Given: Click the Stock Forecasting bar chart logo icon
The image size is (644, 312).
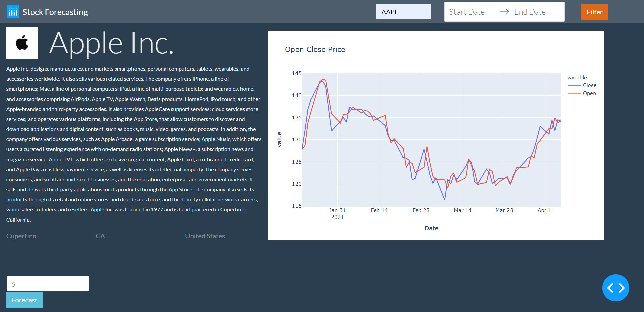Looking at the screenshot, I should (x=13, y=11).
